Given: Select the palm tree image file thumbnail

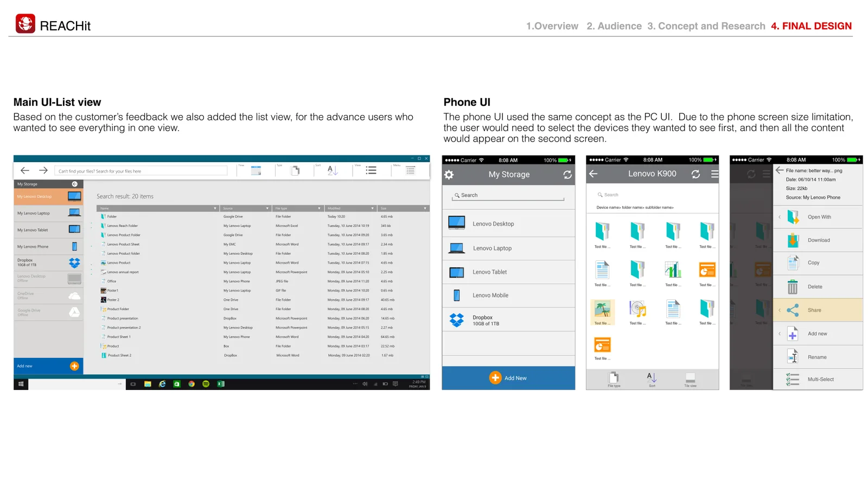Looking at the screenshot, I should point(602,312).
